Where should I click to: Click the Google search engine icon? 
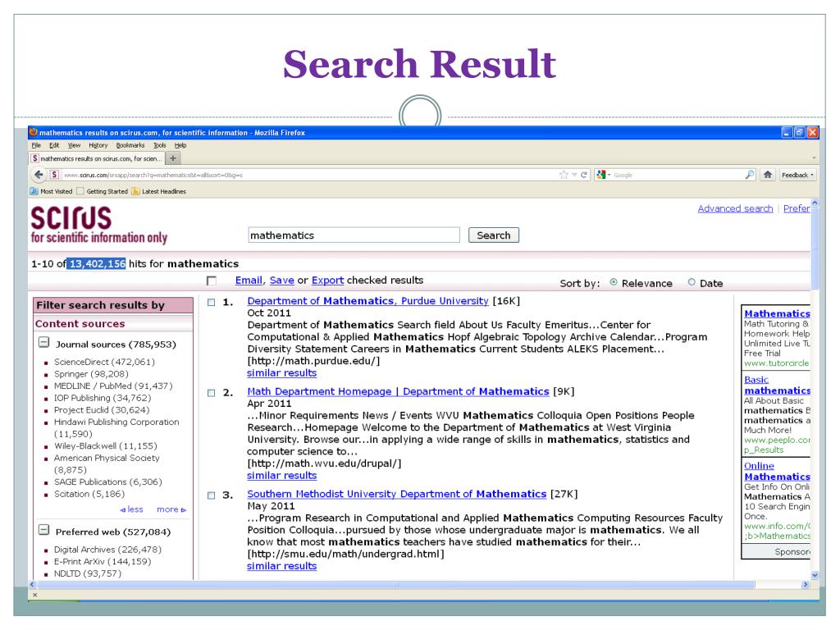(x=601, y=175)
